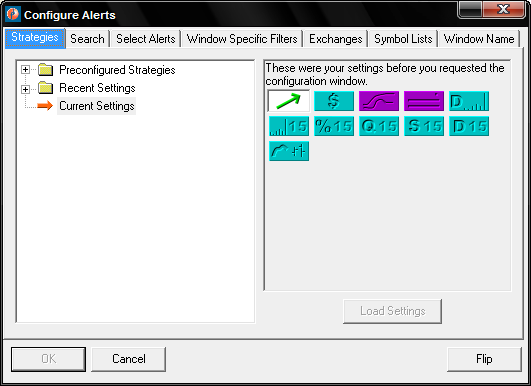The image size is (531, 386).
Task: Click the purple S-curve icon
Action: pyautogui.click(x=379, y=101)
